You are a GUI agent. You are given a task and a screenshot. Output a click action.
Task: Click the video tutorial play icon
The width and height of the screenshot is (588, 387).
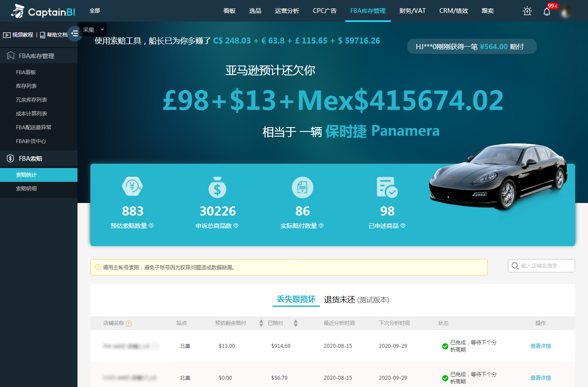[x=7, y=35]
